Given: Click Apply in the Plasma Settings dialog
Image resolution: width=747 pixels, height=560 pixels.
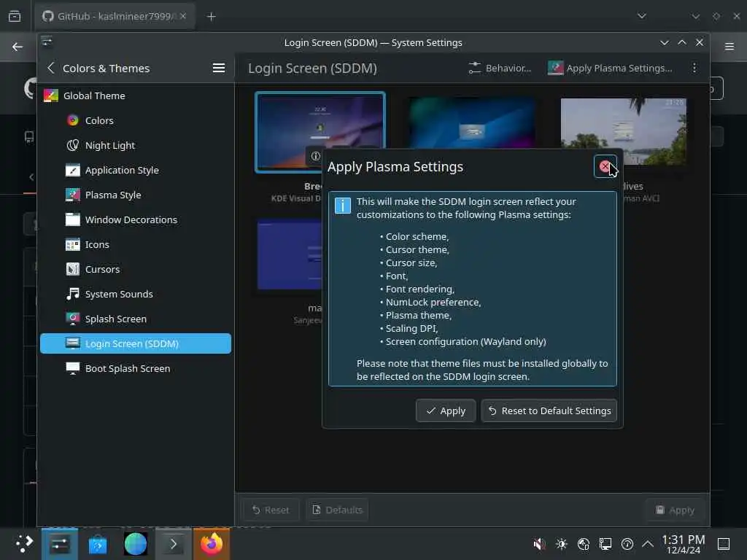Looking at the screenshot, I should (x=446, y=411).
